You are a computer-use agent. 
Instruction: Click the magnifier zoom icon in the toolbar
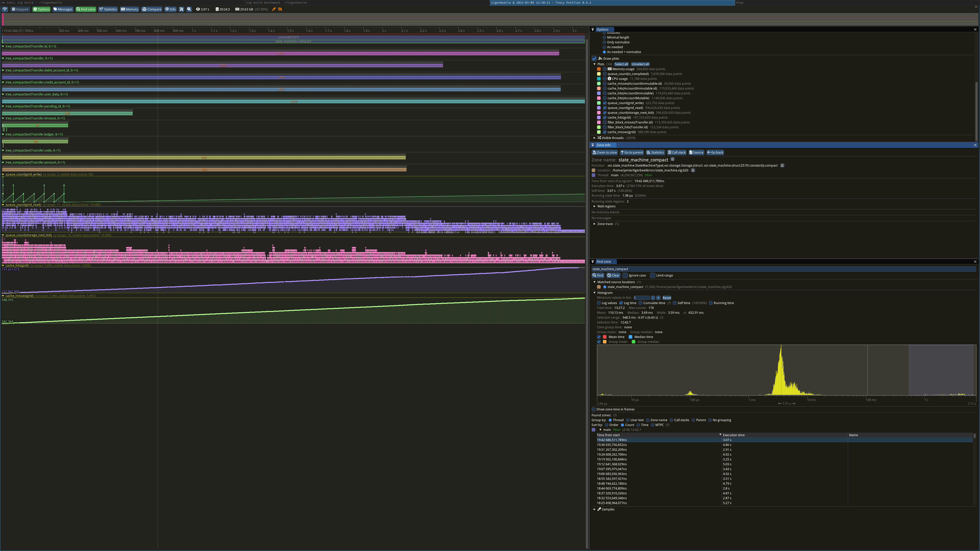pos(189,9)
